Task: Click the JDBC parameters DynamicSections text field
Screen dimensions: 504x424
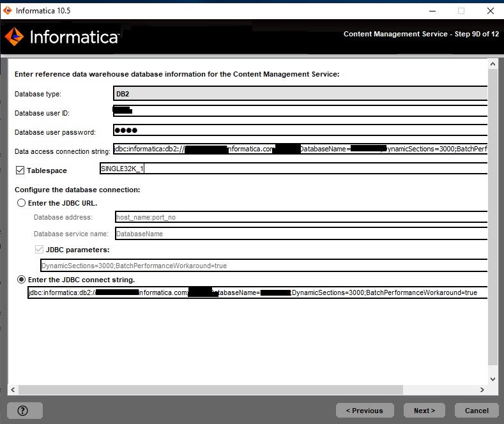Action: (264, 266)
